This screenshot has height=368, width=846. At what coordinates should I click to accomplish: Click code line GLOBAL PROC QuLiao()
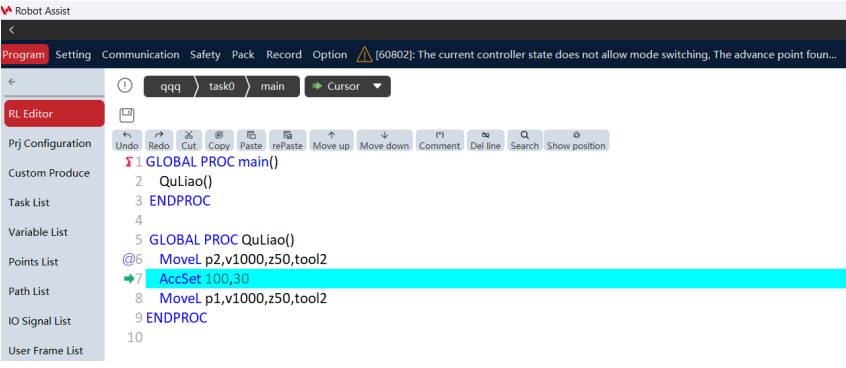point(222,240)
